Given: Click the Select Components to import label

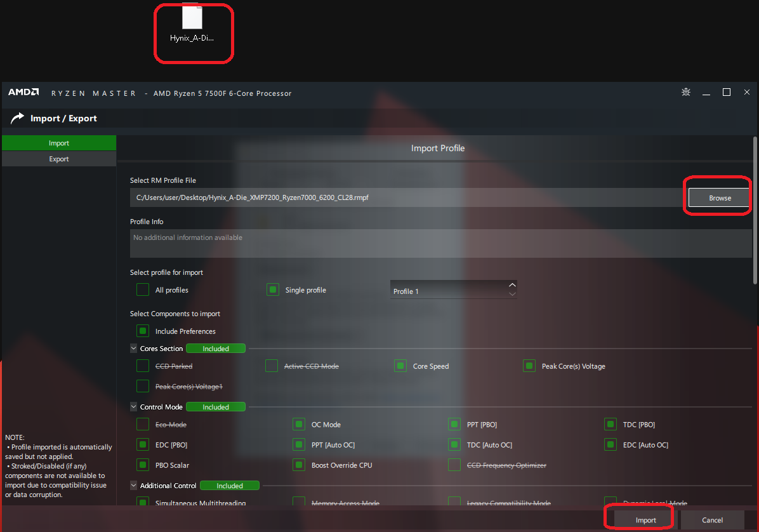Looking at the screenshot, I should (x=175, y=314).
